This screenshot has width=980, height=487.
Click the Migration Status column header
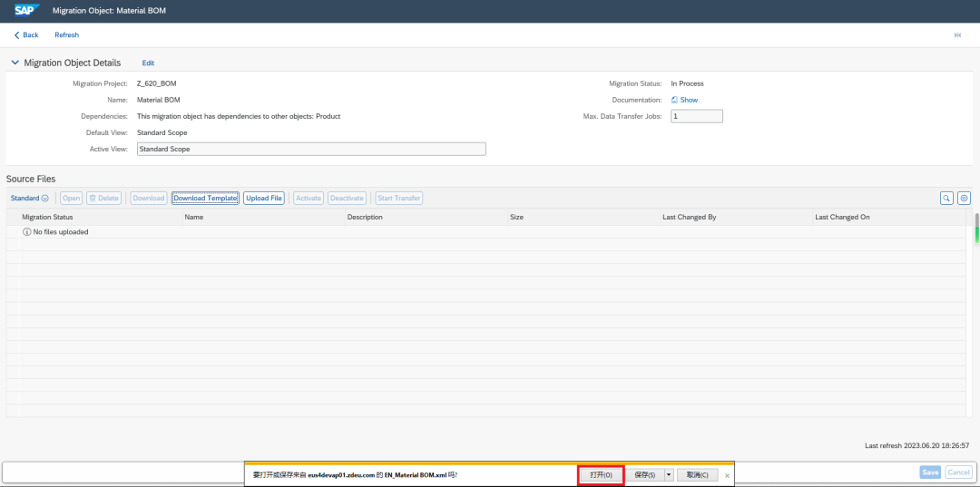pyautogui.click(x=47, y=218)
